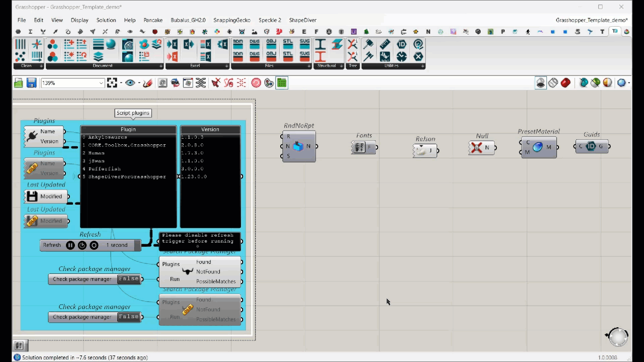Click the Script plugins group label
This screenshot has width=644, height=362.
tap(133, 113)
